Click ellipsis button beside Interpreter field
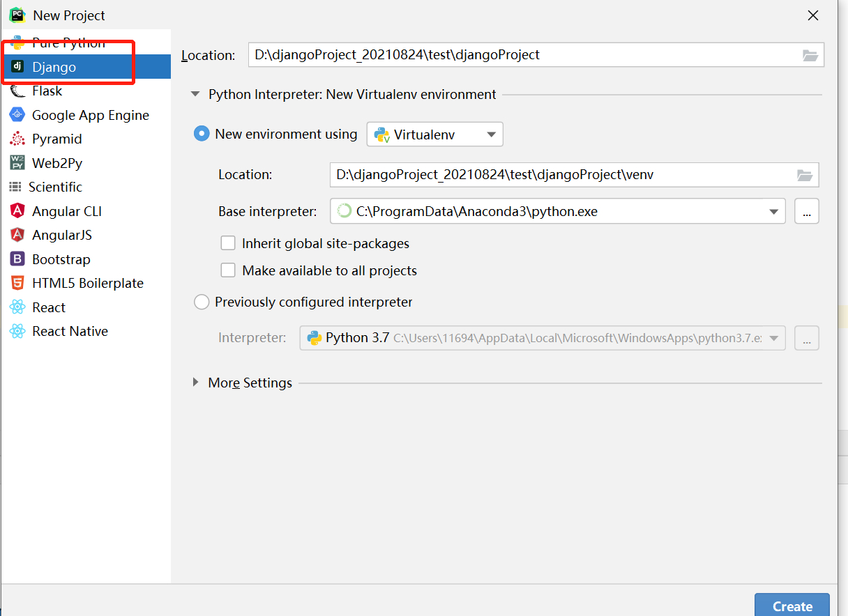Image resolution: width=848 pixels, height=616 pixels. 806,338
